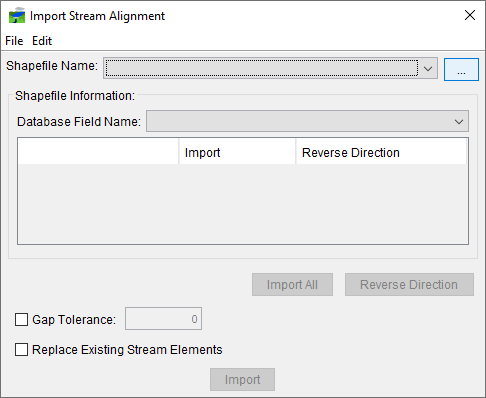Browse for shapefile with the ellipsis button
The height and width of the screenshot is (398, 486).
pyautogui.click(x=461, y=69)
